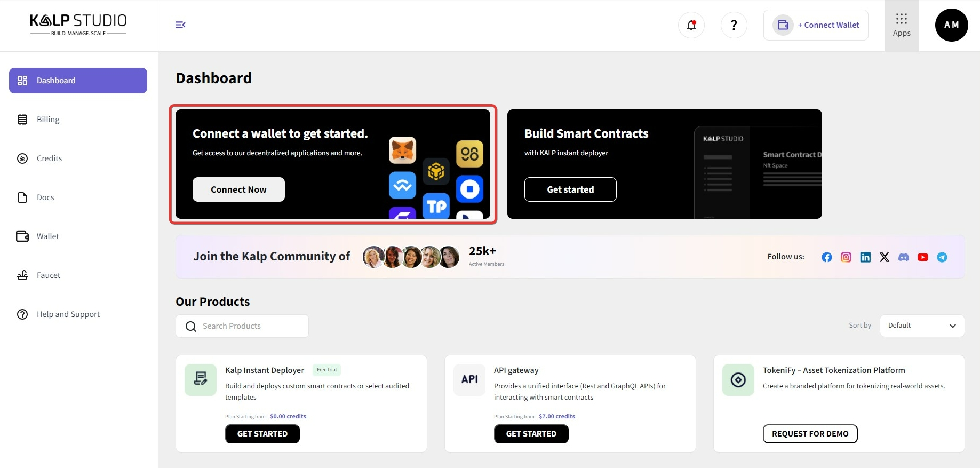Select Credits in the sidebar

coord(49,158)
